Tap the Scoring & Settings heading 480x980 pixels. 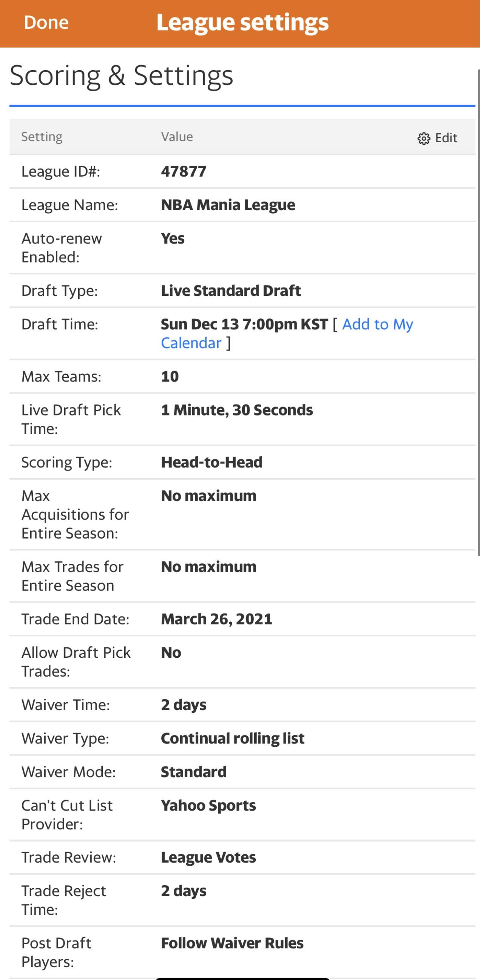[121, 75]
